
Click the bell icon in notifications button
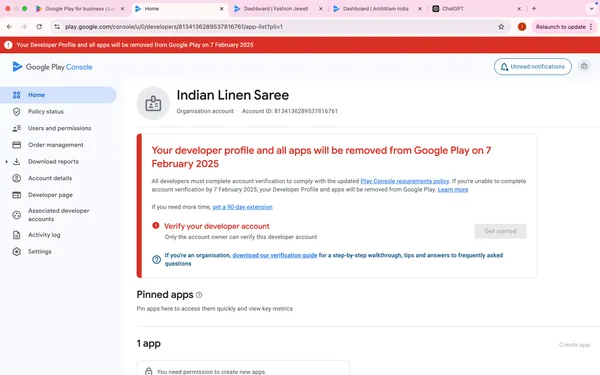coord(504,67)
